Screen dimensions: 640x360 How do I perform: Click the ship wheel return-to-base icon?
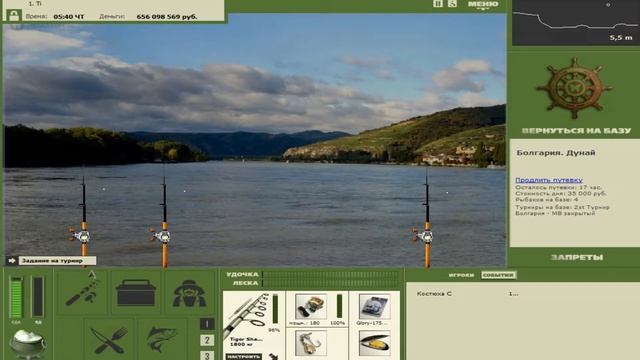click(574, 88)
